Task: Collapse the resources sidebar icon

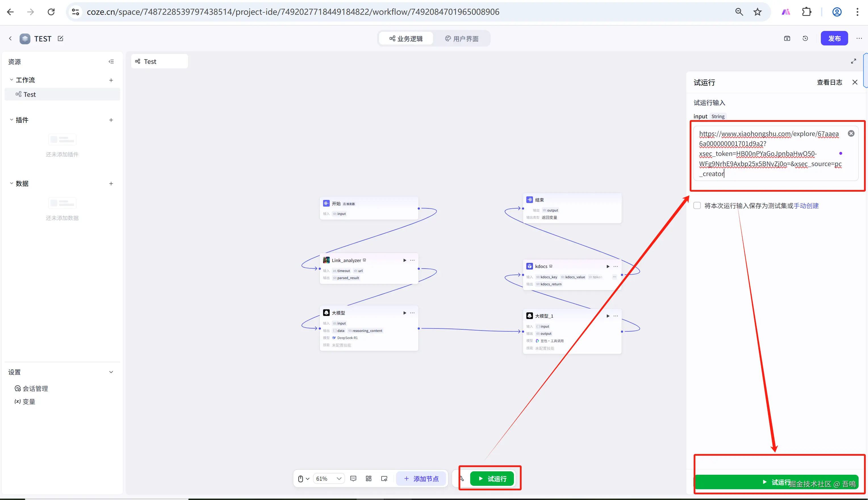Action: pyautogui.click(x=111, y=61)
